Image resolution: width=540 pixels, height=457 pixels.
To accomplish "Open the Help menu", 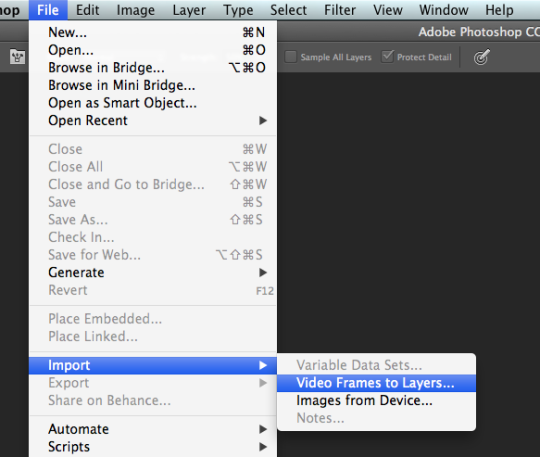I will 499,10.
